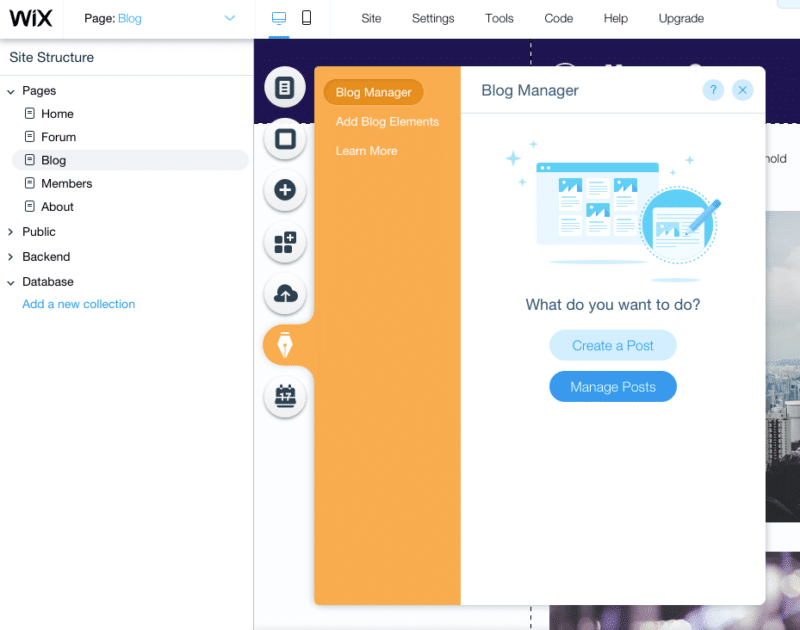Open the Settings menu

[433, 18]
